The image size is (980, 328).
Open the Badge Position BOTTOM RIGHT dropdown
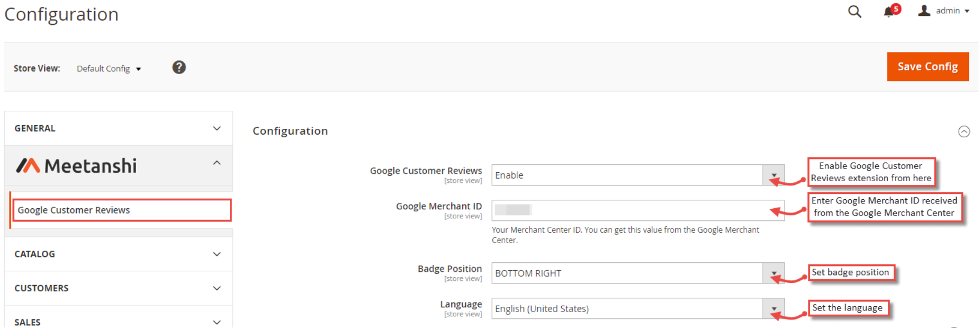point(638,273)
